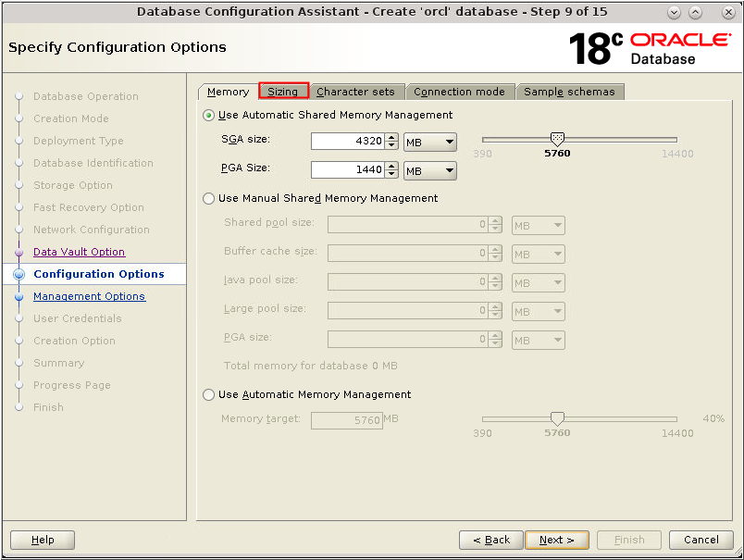Open the Connection mode tab

tap(459, 92)
